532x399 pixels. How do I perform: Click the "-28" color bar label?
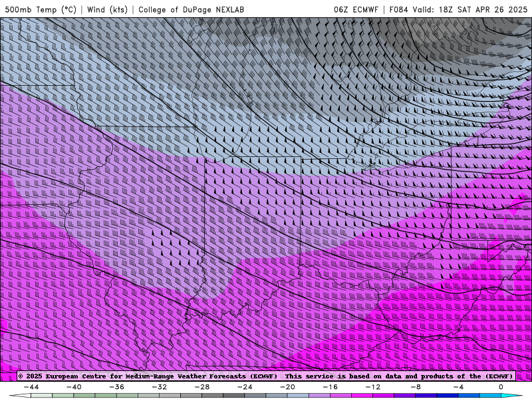click(202, 387)
